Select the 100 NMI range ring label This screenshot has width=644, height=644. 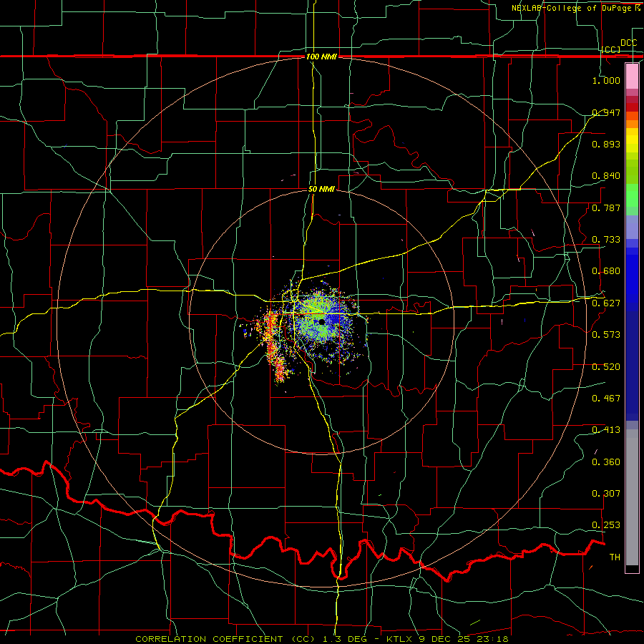point(321,57)
